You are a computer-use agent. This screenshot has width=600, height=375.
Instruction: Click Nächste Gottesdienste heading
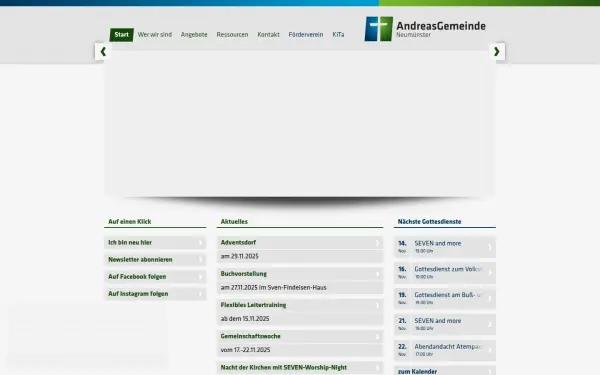pos(429,222)
